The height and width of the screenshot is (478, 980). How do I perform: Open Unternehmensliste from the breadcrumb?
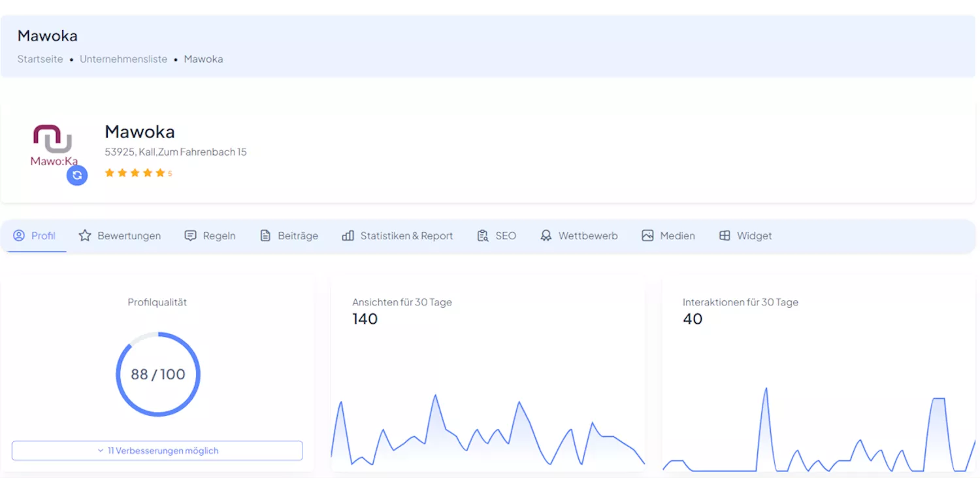point(123,59)
